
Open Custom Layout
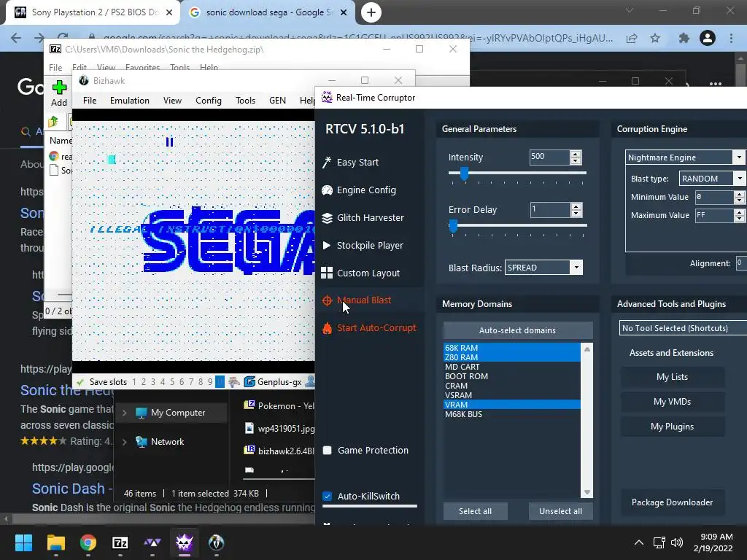pyautogui.click(x=360, y=273)
